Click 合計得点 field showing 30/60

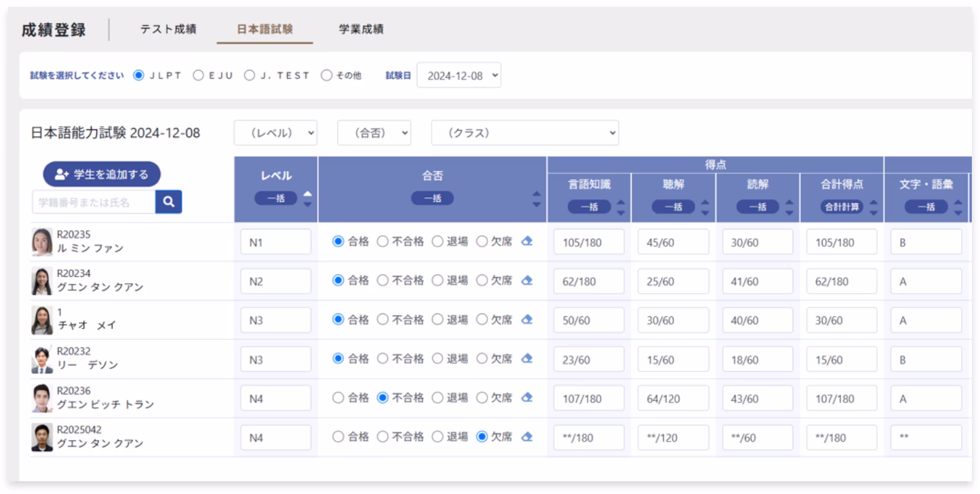842,321
